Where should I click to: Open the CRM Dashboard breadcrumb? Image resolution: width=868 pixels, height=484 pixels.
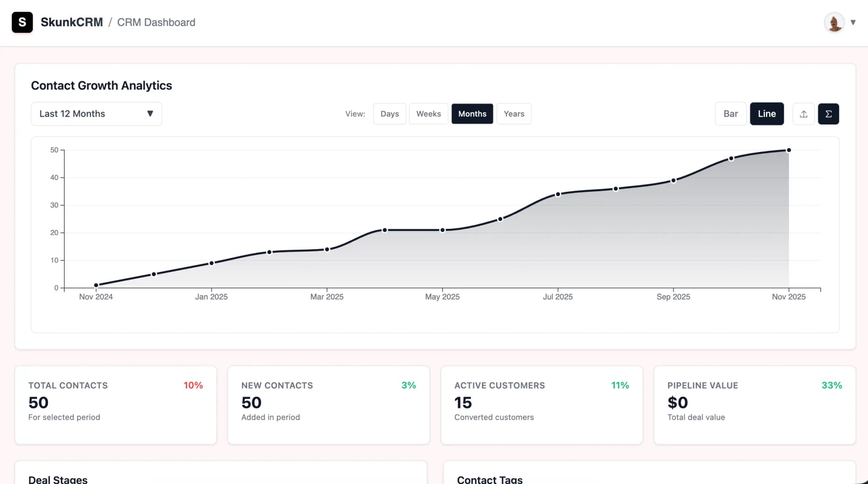[156, 22]
